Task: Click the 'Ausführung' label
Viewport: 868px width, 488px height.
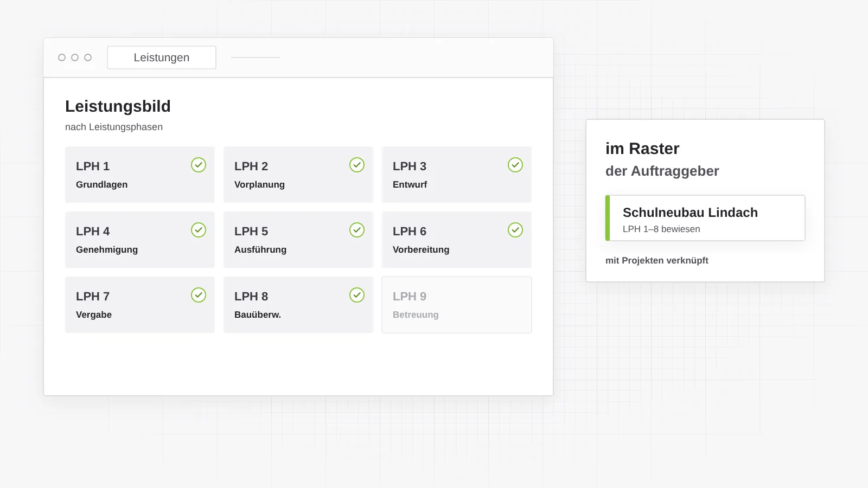Action: (x=260, y=249)
